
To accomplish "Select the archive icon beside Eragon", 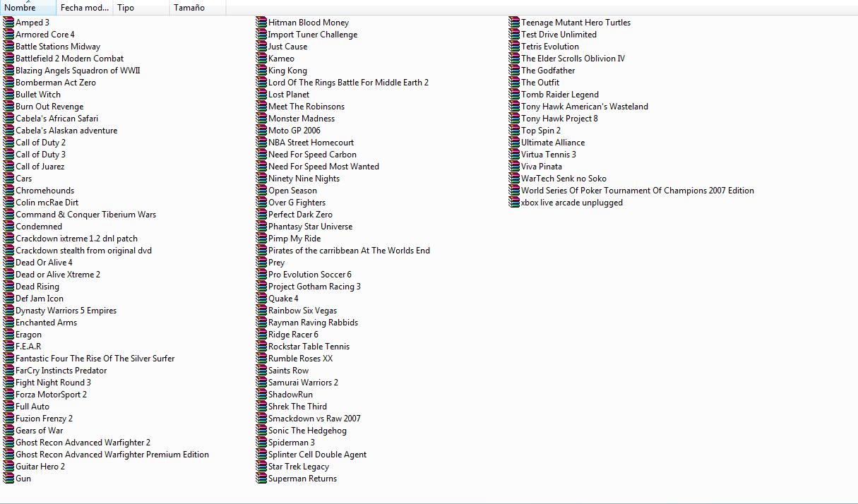I will tap(8, 335).
